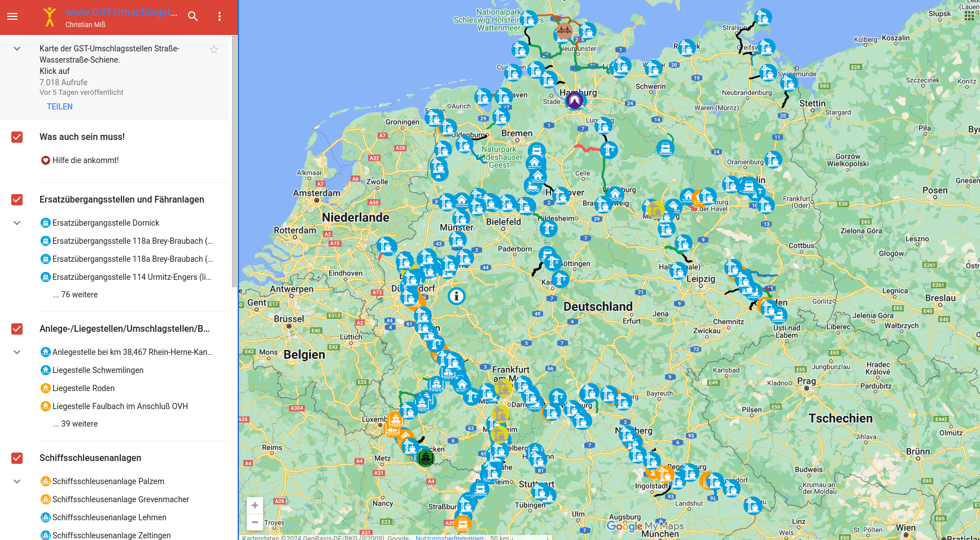
Task: Click the dark green lock marker near Saarbrücken
Action: (x=426, y=458)
